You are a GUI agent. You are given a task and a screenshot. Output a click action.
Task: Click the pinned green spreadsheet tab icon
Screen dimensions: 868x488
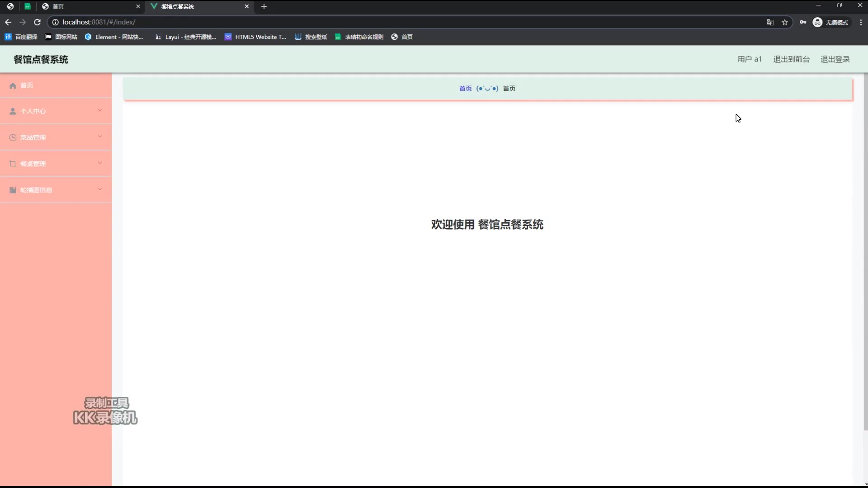pos(27,6)
